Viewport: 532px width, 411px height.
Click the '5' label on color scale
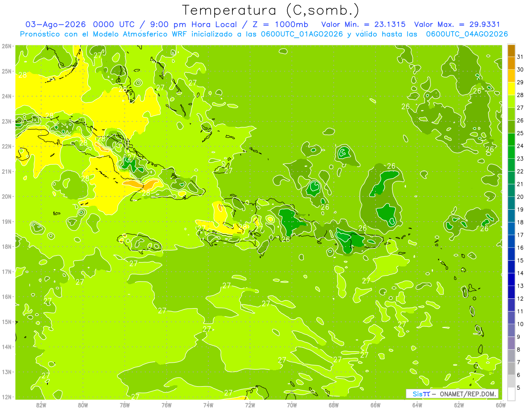(x=519, y=388)
